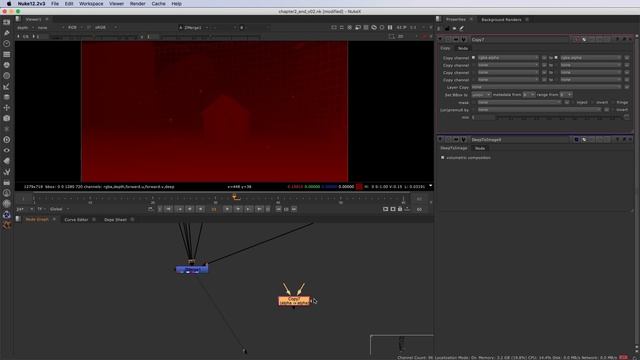Open the Merge nodes toolbar menu

(x=7, y=97)
